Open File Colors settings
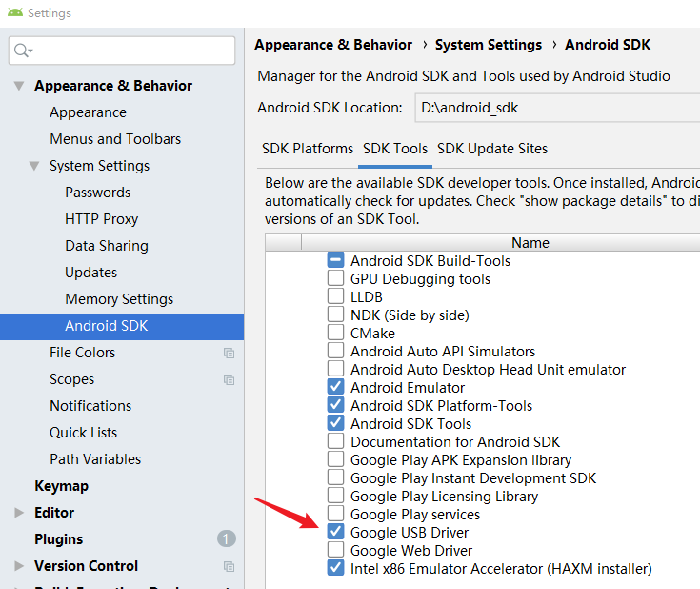 pyautogui.click(x=83, y=353)
